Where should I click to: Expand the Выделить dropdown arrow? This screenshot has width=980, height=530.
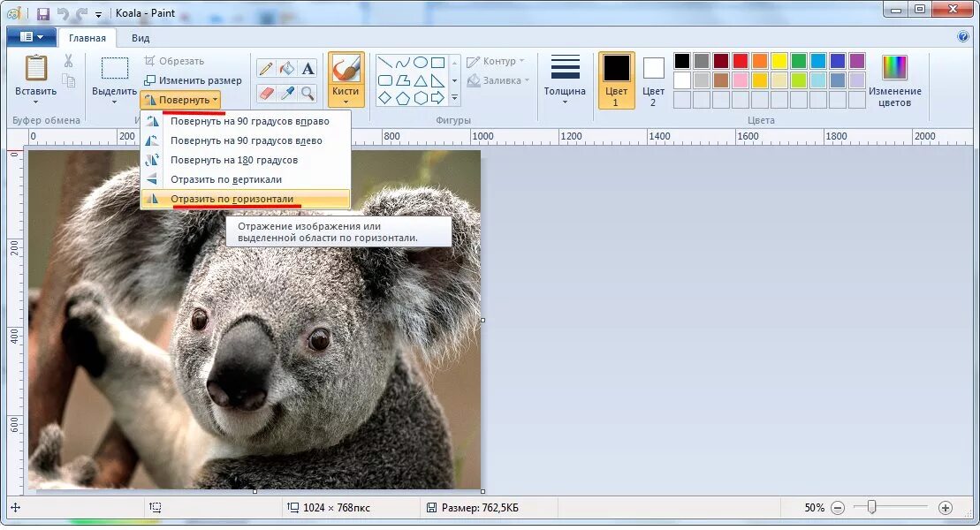(114, 102)
